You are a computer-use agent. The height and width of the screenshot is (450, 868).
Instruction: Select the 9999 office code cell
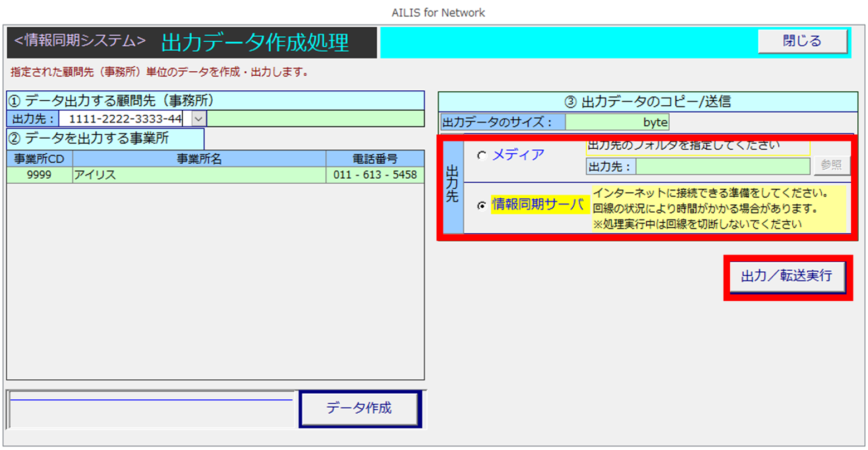pos(40,175)
